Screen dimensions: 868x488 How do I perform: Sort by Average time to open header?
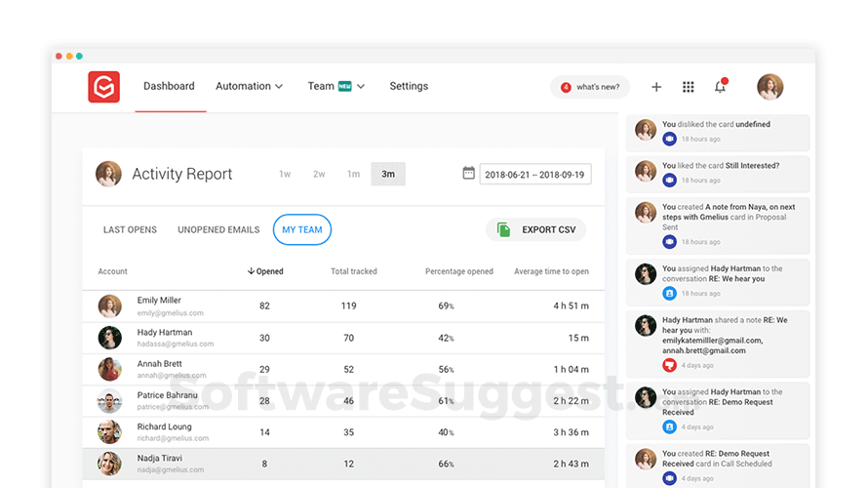click(551, 271)
